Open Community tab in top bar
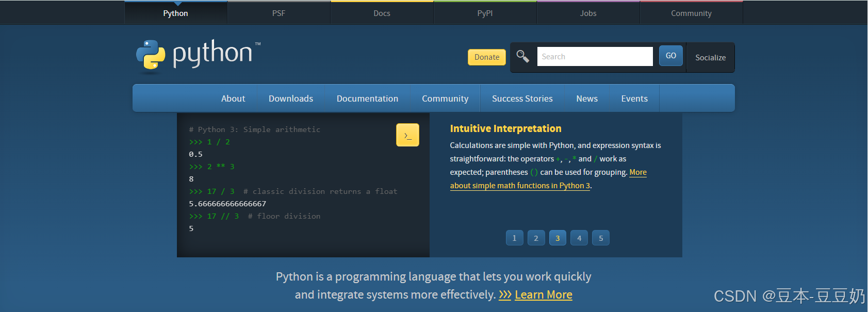 692,13
